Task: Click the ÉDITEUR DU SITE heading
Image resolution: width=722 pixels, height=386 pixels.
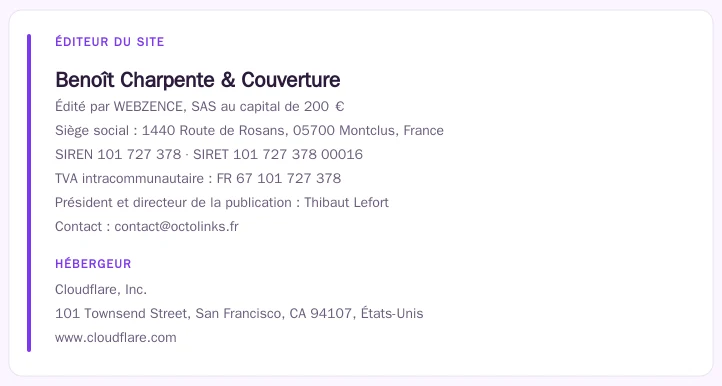Action: point(110,42)
